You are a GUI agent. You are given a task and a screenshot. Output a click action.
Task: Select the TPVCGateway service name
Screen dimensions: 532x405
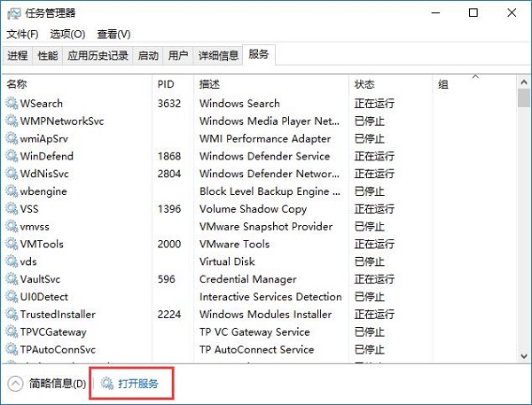click(x=53, y=332)
